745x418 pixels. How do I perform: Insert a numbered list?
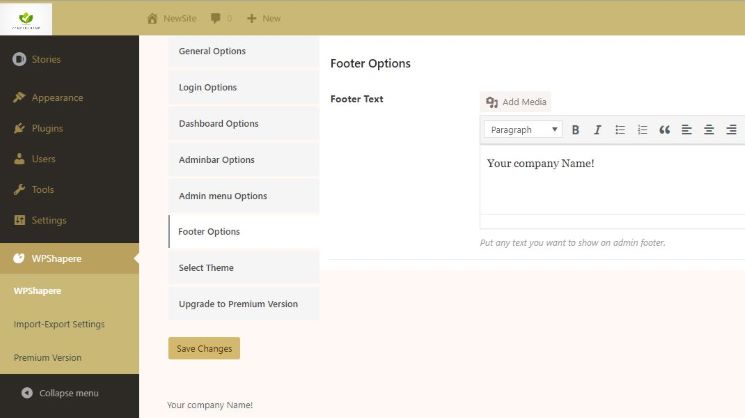[x=642, y=130]
